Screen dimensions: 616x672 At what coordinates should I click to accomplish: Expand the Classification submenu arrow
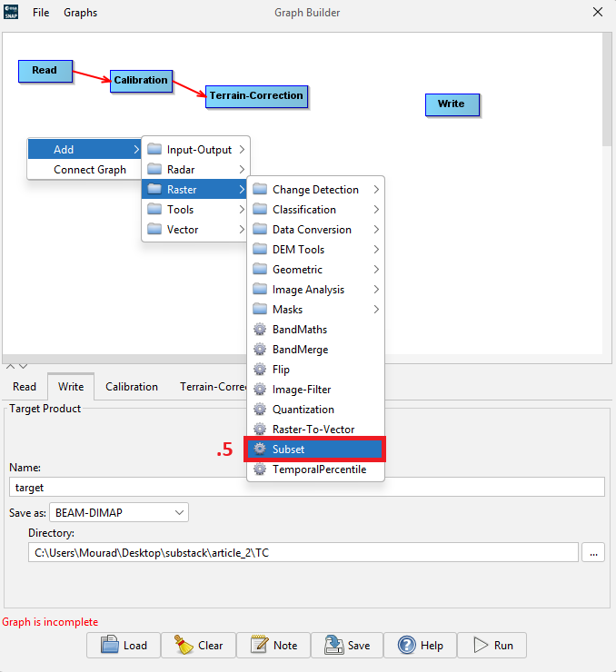coord(376,210)
